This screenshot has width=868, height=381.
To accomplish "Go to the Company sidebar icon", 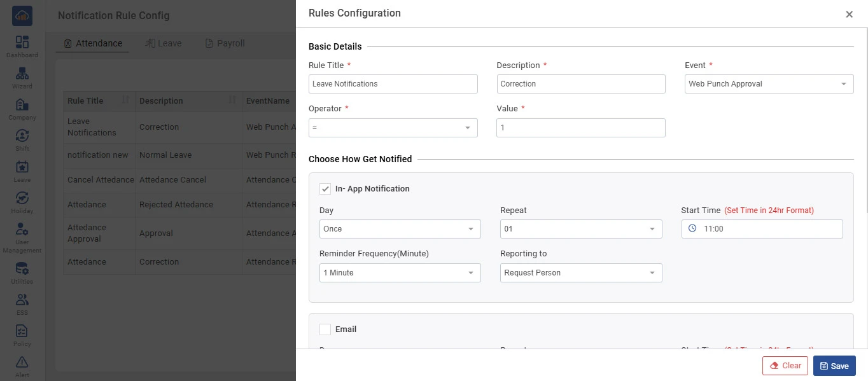I will [22, 105].
